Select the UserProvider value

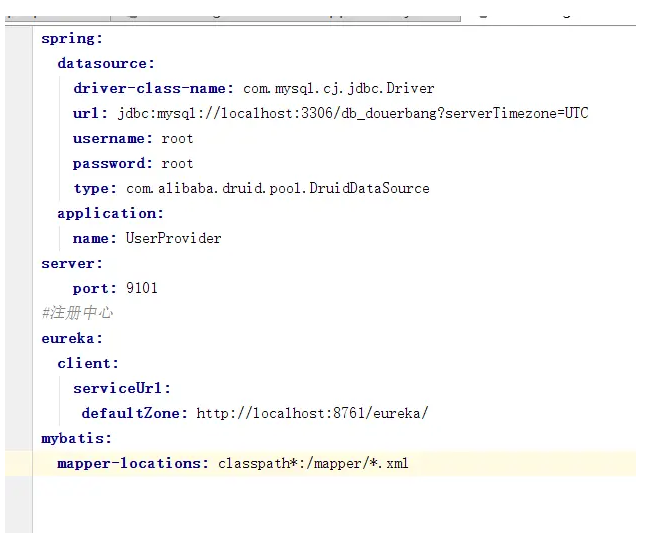[x=174, y=238]
